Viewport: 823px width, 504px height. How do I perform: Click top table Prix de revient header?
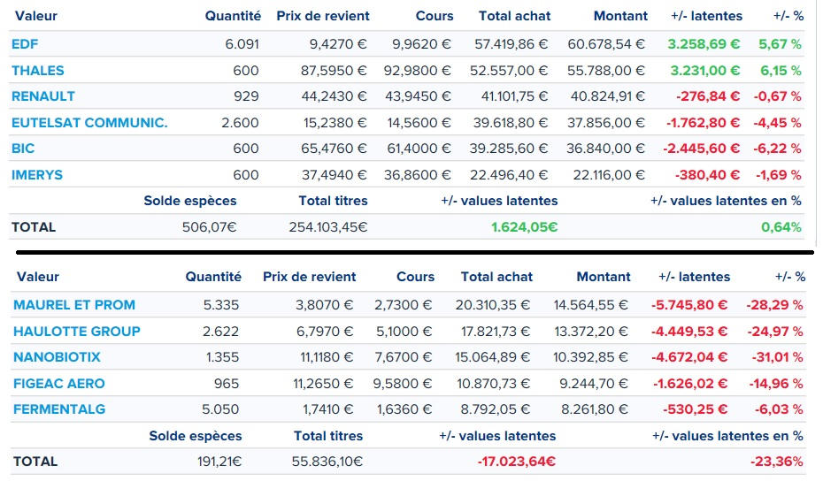coord(323,16)
